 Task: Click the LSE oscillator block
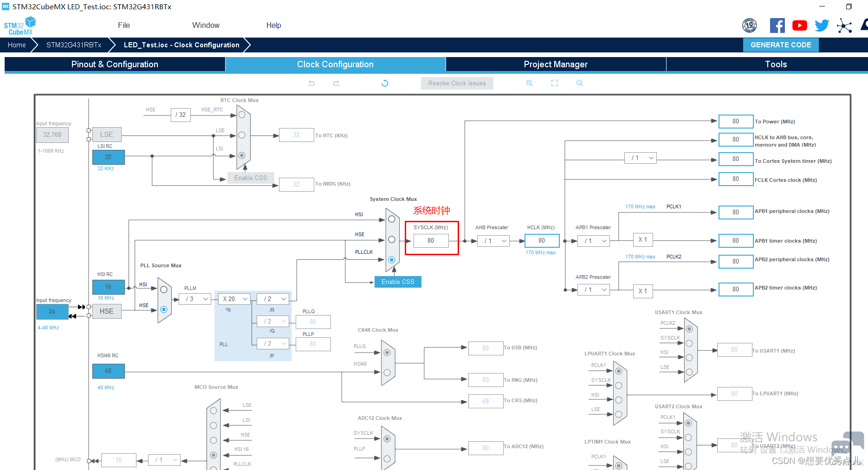[x=107, y=135]
